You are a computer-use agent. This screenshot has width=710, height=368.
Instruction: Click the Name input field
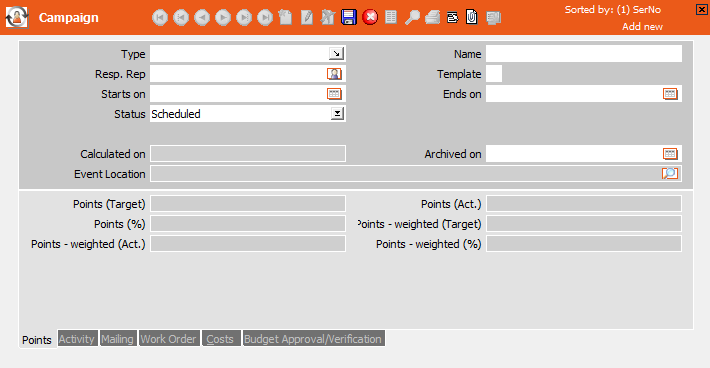[x=584, y=54]
